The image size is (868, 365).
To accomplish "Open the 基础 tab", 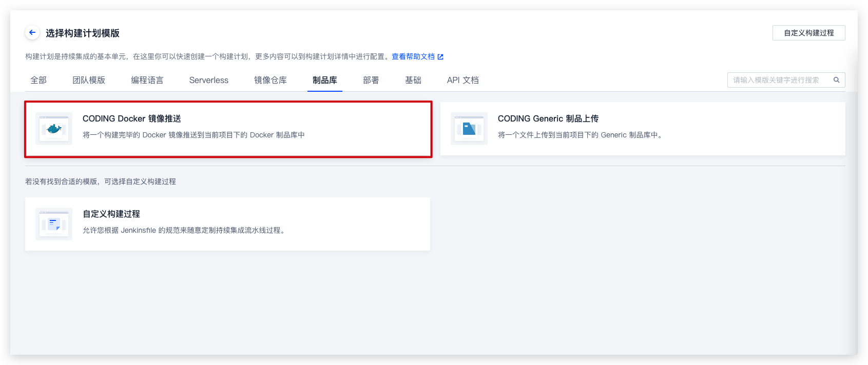I will pos(413,80).
